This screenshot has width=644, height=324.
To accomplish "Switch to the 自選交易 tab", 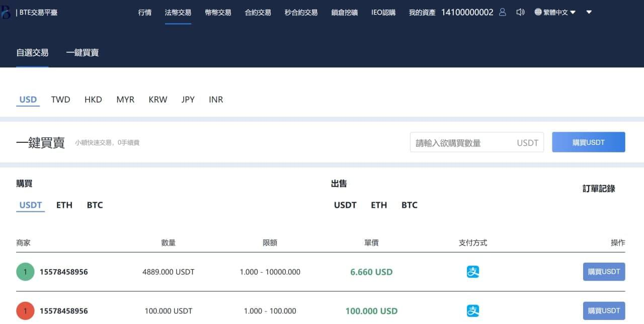I will 32,52.
